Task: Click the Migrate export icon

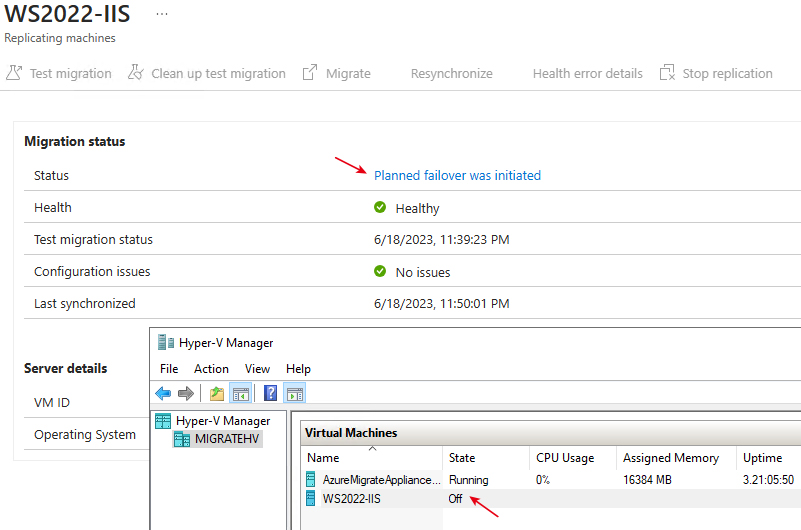Action: click(x=310, y=73)
